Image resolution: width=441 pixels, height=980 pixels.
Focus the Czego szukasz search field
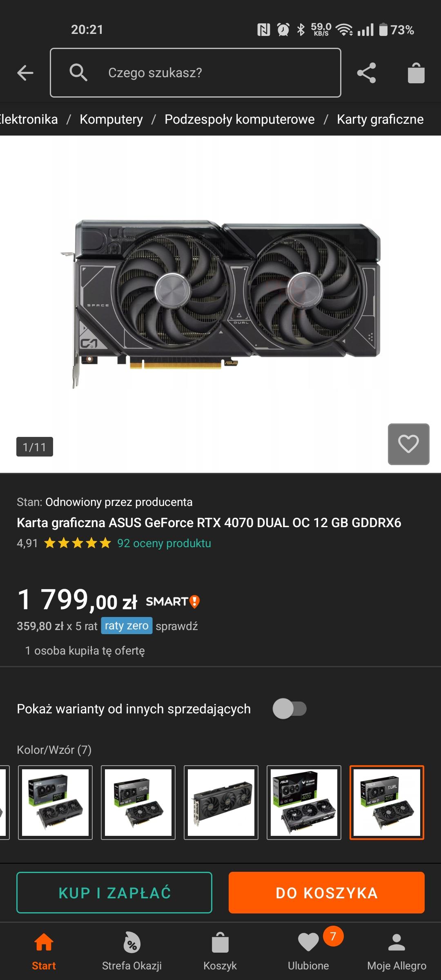[x=196, y=73]
